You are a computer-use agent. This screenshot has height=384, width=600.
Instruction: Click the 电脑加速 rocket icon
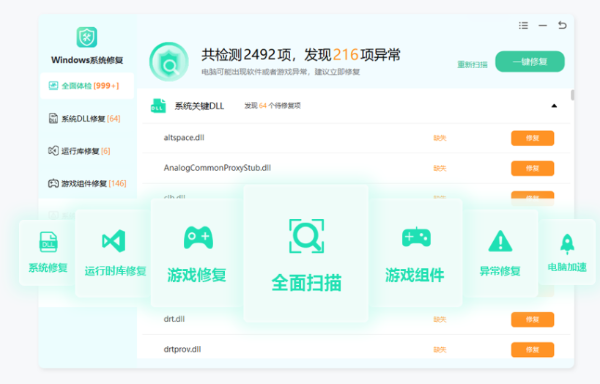[567, 244]
